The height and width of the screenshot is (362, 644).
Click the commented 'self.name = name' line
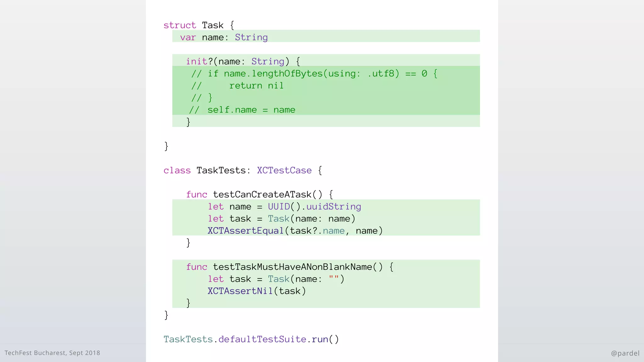point(242,110)
